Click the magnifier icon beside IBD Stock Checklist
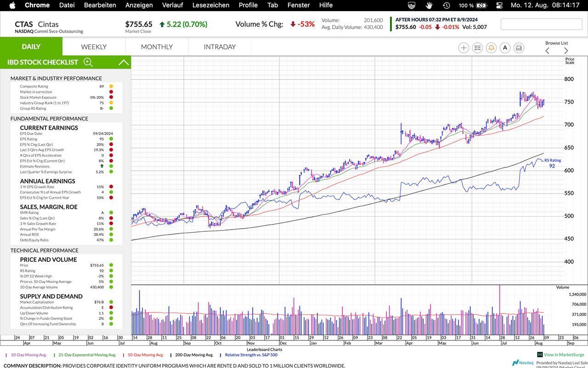This screenshot has height=368, width=588. point(88,62)
